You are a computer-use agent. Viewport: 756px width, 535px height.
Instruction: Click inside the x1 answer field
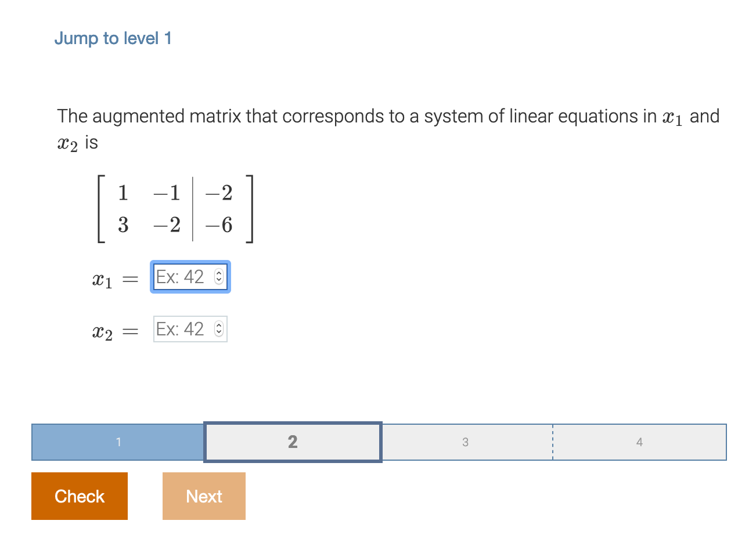[180, 277]
